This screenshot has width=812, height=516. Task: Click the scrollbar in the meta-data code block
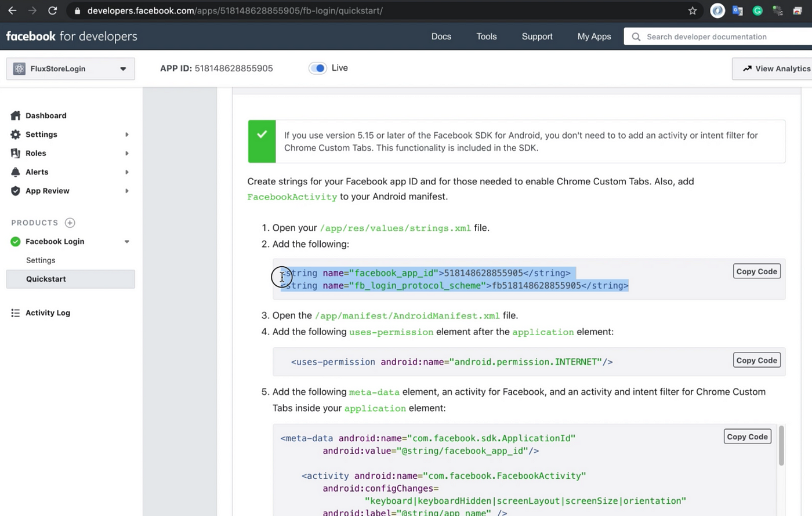pos(781,445)
